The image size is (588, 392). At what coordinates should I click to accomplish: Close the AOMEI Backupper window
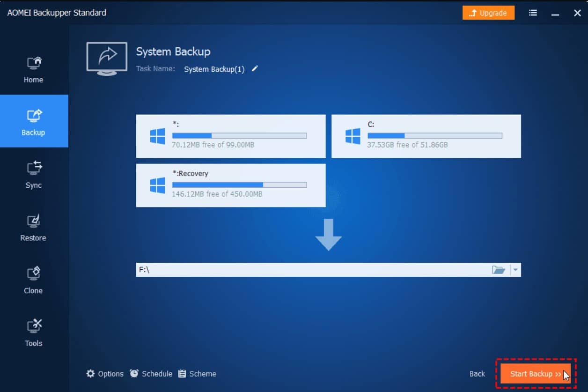[577, 13]
